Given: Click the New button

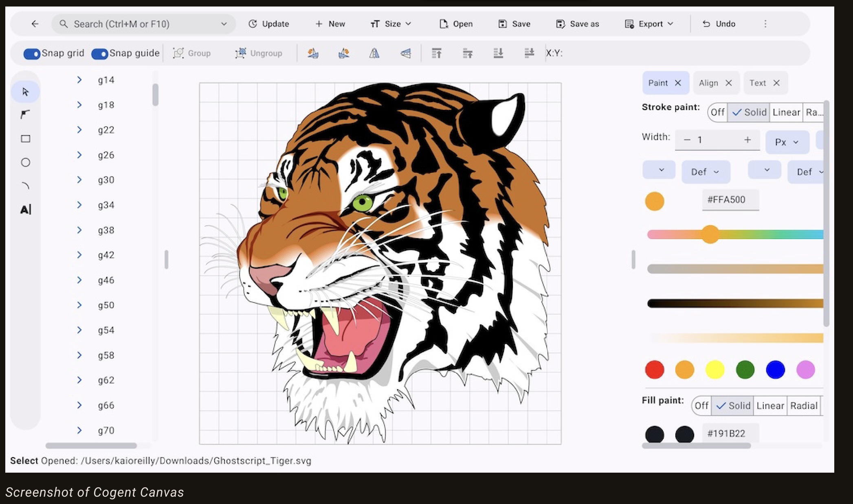Looking at the screenshot, I should [330, 24].
